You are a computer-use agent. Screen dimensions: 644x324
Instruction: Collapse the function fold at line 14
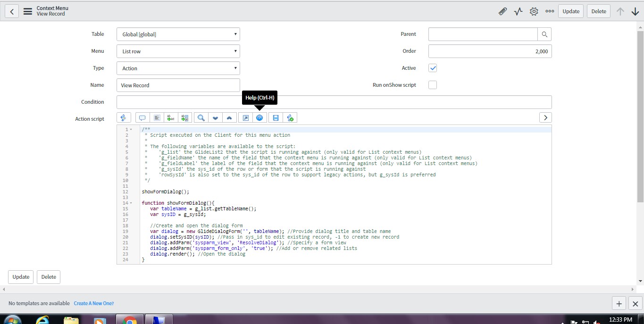[131, 203]
